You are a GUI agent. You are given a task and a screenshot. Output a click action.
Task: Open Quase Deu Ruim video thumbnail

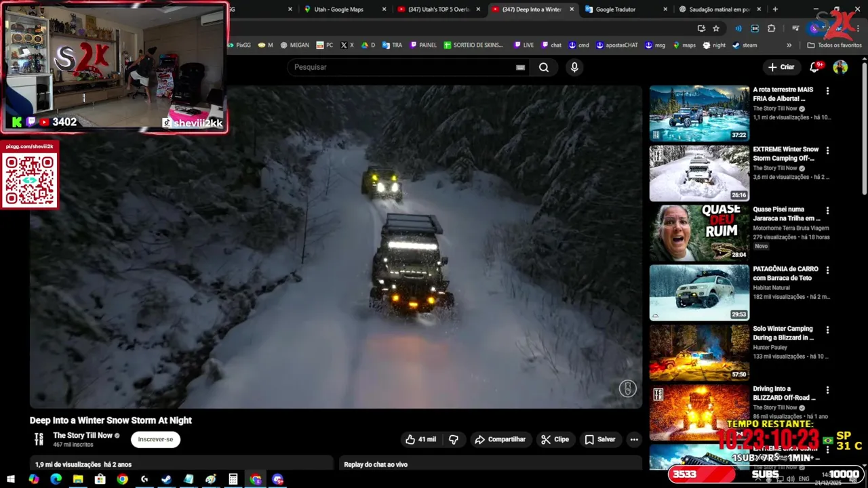pyautogui.click(x=699, y=232)
